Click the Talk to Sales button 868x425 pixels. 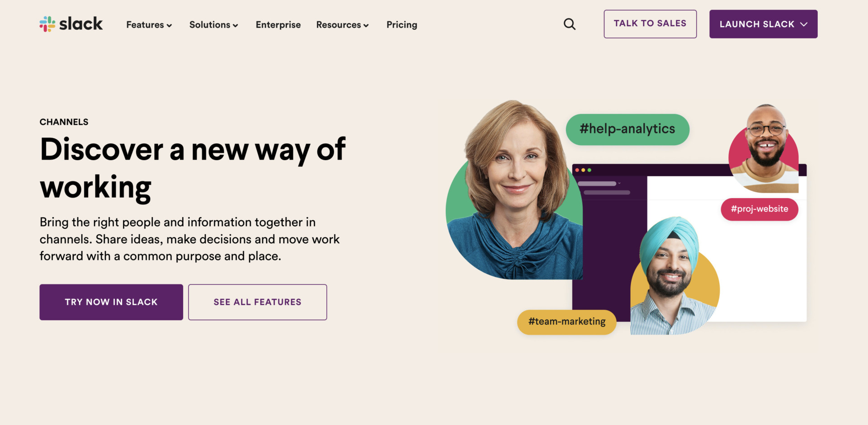point(650,24)
